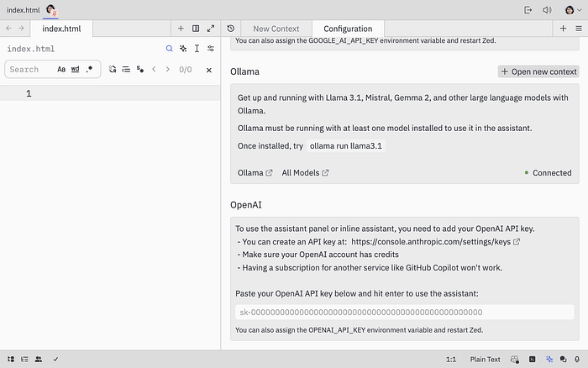The height and width of the screenshot is (368, 588).
Task: Split the editor pane
Action: click(196, 29)
